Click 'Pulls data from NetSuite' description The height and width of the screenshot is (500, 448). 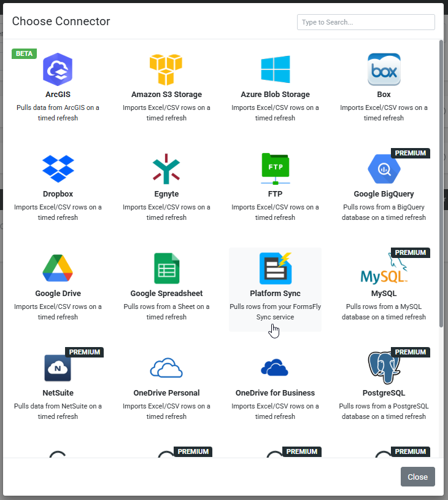58,411
